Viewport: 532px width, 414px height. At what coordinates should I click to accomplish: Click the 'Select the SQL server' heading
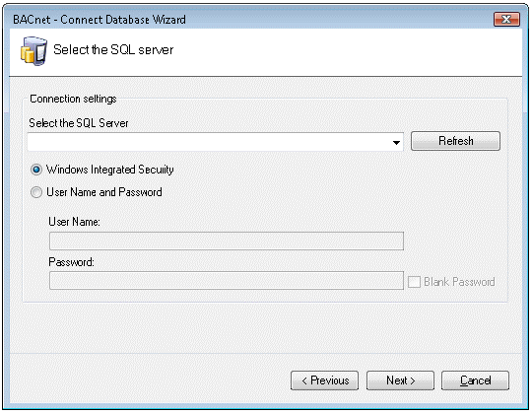113,50
